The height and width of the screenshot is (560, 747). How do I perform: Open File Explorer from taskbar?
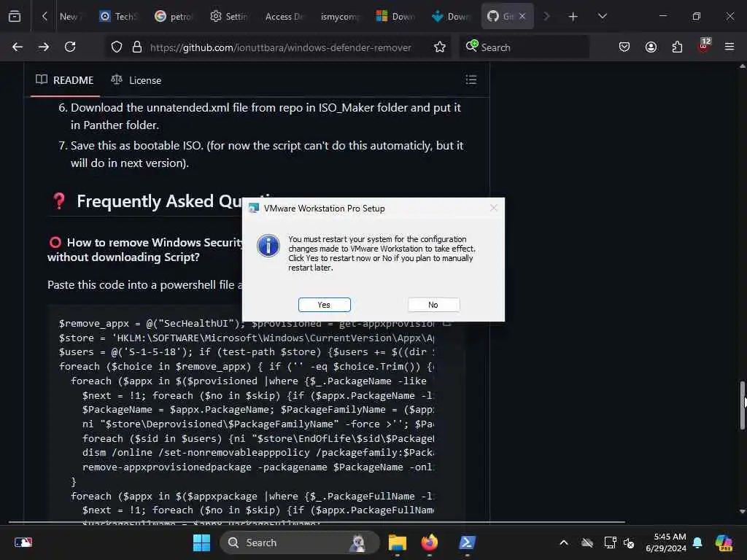pyautogui.click(x=398, y=542)
